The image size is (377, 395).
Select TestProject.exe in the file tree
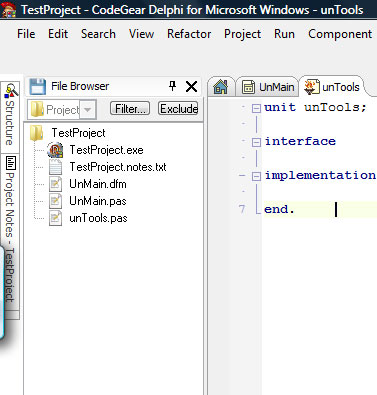coord(106,150)
